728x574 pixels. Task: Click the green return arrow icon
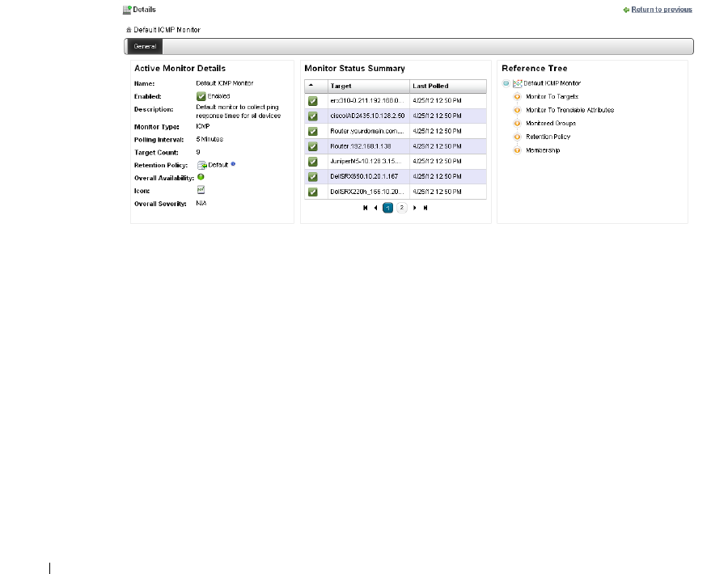[626, 10]
